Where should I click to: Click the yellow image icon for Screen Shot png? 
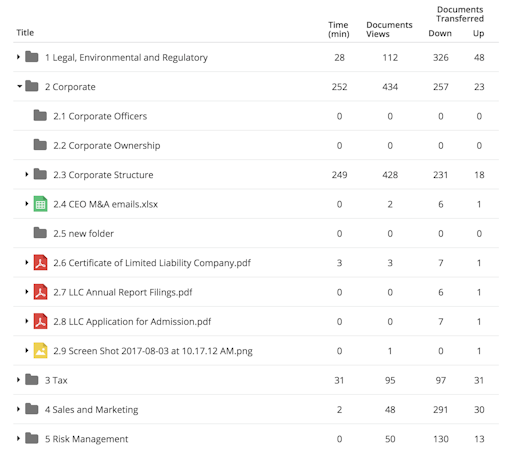pos(40,351)
